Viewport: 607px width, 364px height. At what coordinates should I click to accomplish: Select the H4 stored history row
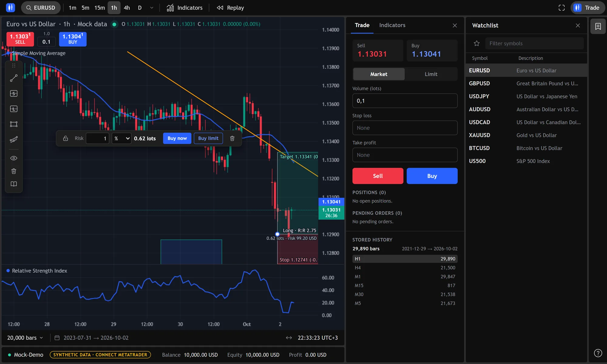point(405,268)
